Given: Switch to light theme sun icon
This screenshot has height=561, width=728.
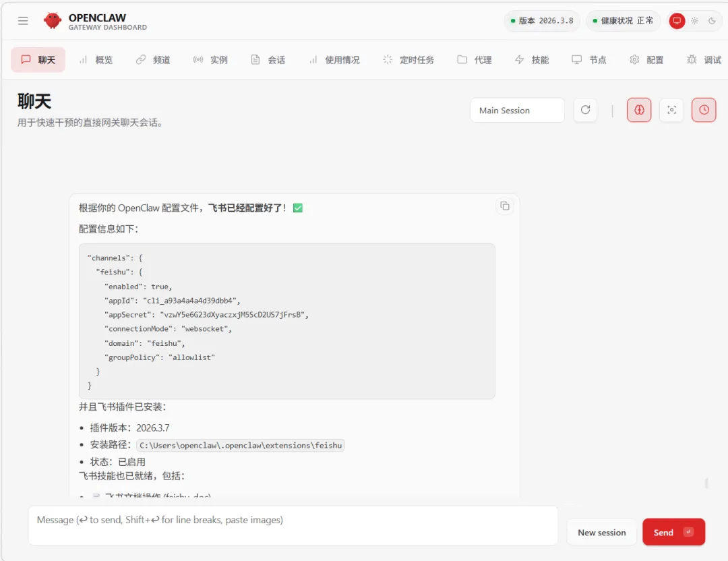Looking at the screenshot, I should [694, 21].
